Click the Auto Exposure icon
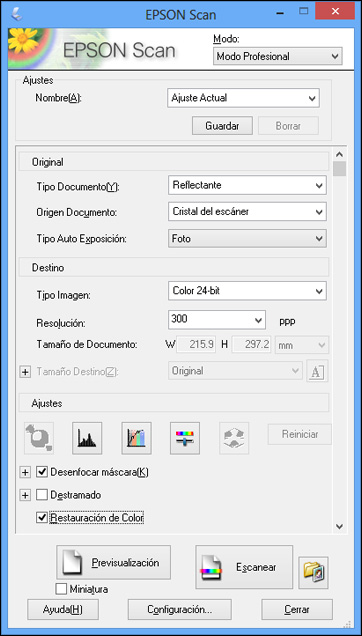This screenshot has width=362, height=636. tap(39, 438)
